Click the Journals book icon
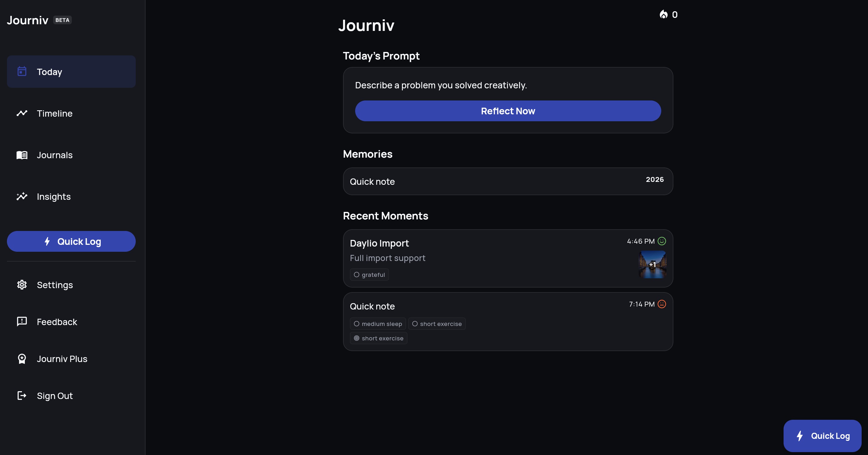The width and height of the screenshot is (868, 455). coord(22,154)
